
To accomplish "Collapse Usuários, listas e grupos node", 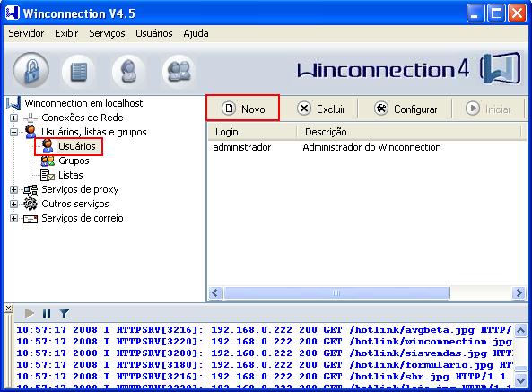I will click(13, 132).
